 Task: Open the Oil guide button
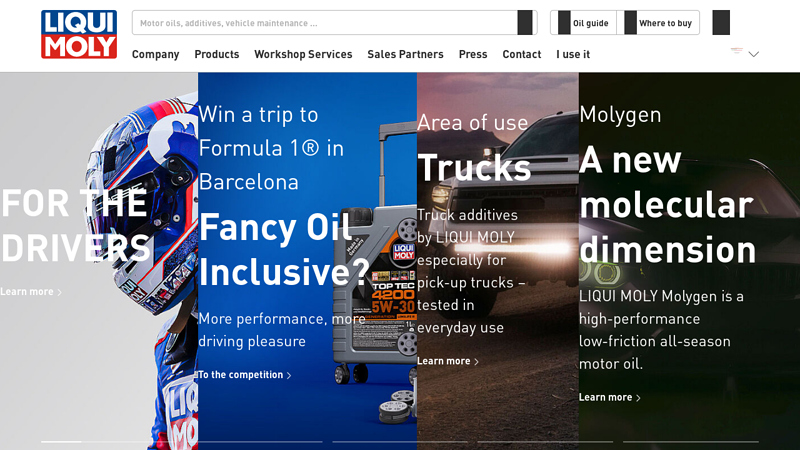coord(583,23)
